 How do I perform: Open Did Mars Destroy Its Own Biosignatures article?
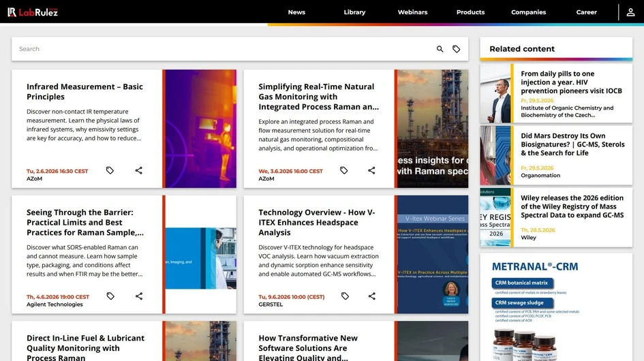(x=572, y=144)
